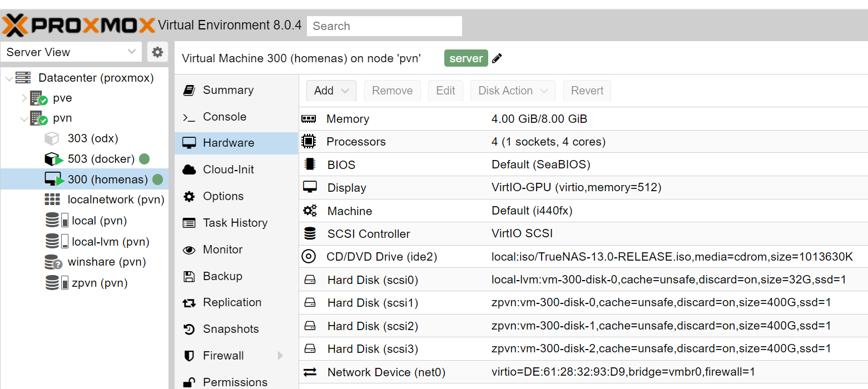Expand the pve node
Viewport: 868px width, 389px height.
click(x=24, y=98)
